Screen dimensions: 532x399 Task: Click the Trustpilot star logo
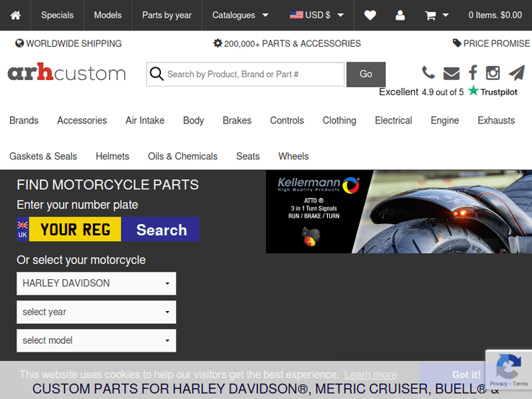(x=473, y=91)
